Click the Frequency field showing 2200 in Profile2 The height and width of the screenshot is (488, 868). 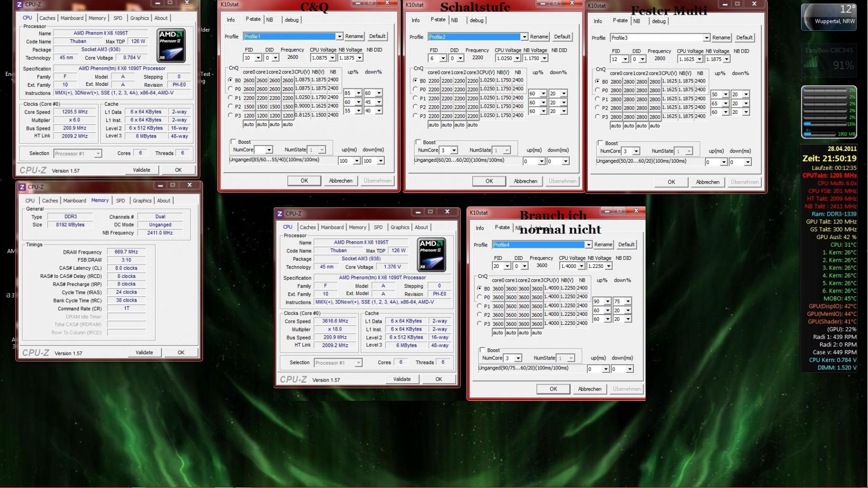pyautogui.click(x=478, y=58)
